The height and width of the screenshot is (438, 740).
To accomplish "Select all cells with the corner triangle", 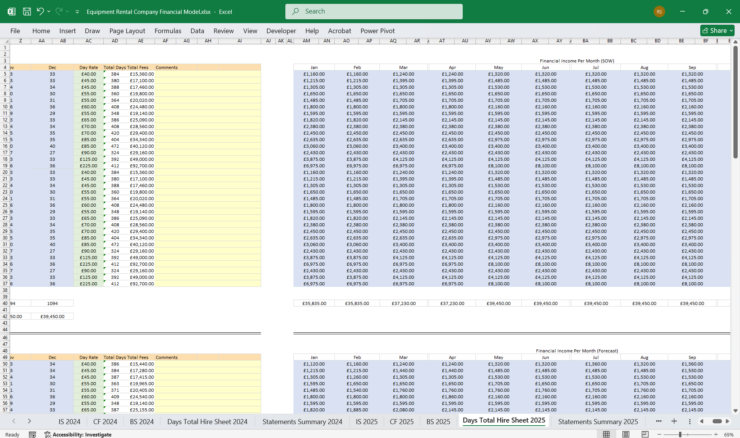I will pyautogui.click(x=6, y=41).
